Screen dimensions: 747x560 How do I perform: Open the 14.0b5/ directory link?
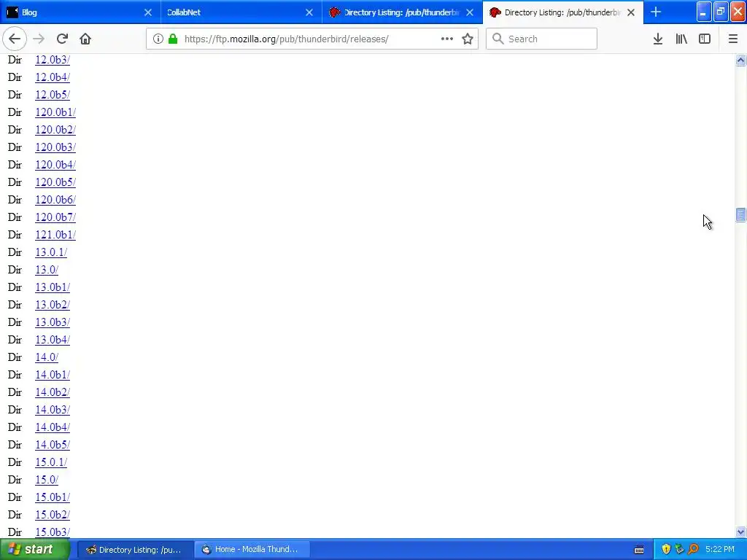point(53,445)
